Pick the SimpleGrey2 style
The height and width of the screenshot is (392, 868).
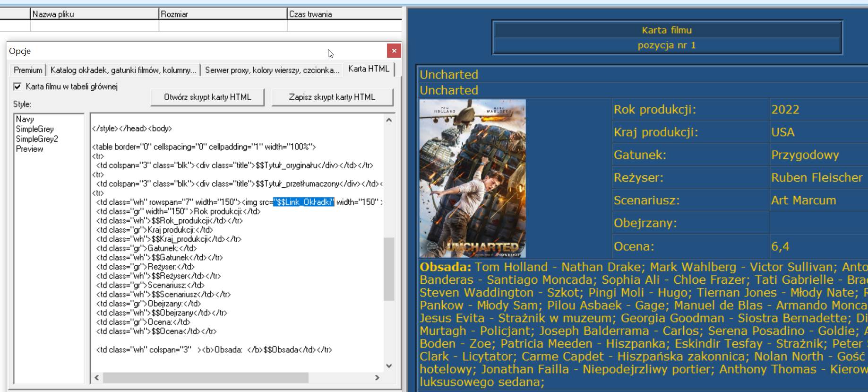point(37,139)
